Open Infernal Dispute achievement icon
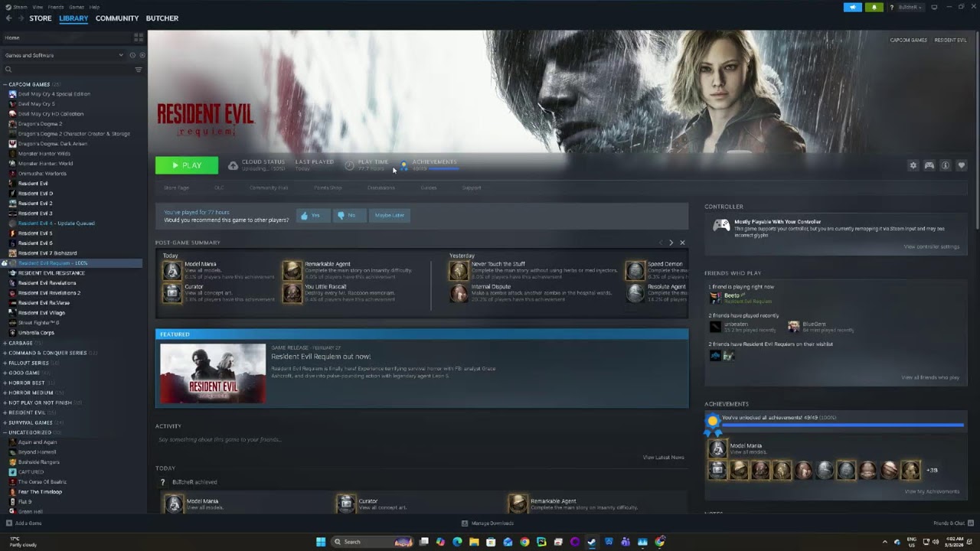980x551 pixels. [459, 293]
